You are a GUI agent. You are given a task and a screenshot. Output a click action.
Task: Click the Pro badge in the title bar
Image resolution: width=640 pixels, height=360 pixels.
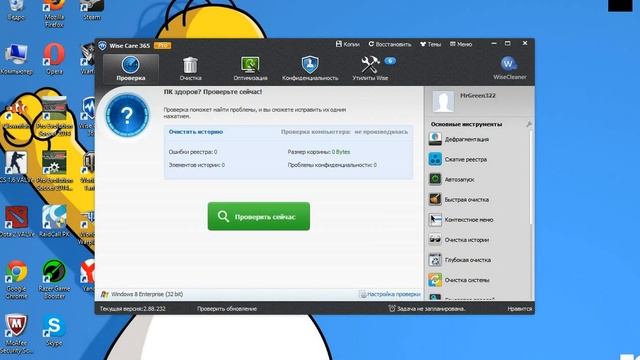(162, 45)
